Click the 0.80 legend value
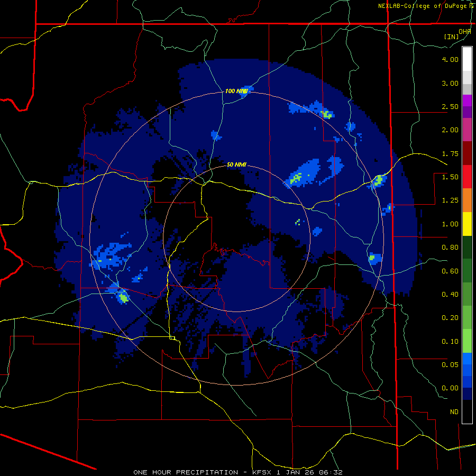476x476 pixels. pos(450,248)
